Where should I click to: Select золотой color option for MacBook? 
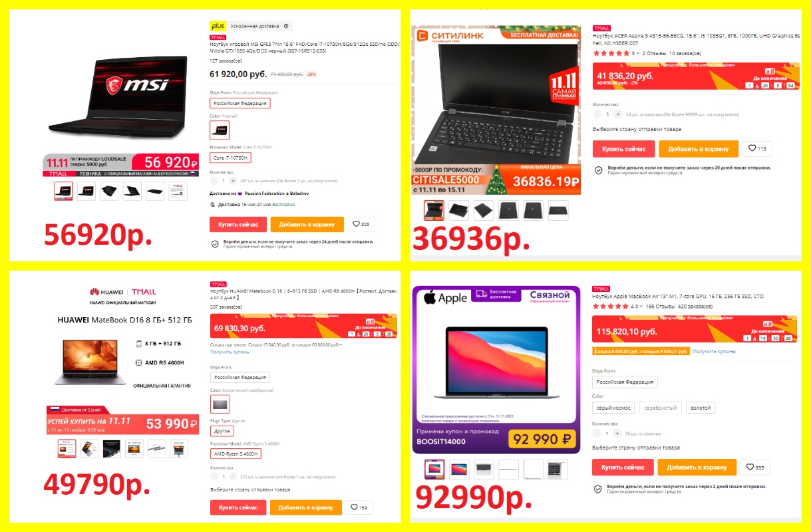[701, 408]
